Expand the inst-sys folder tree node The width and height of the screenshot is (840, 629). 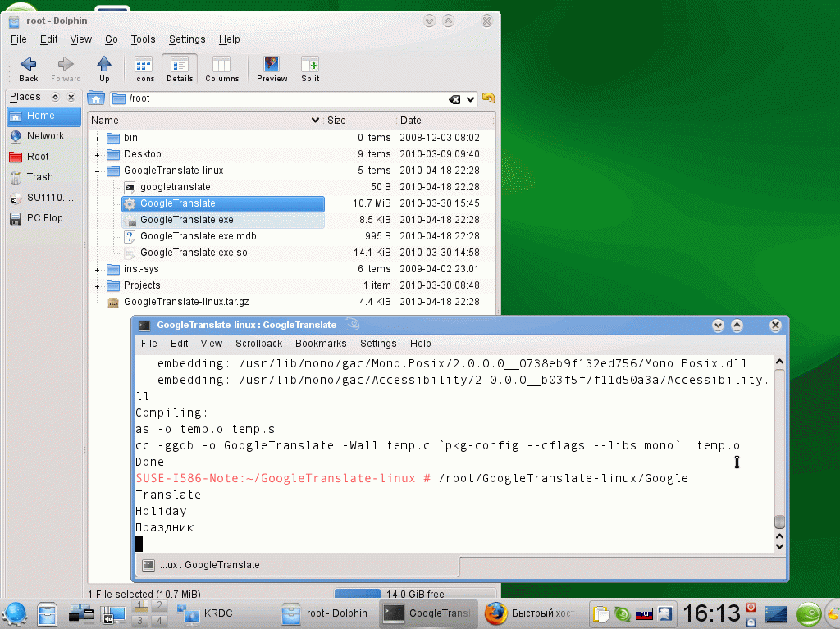coord(98,270)
